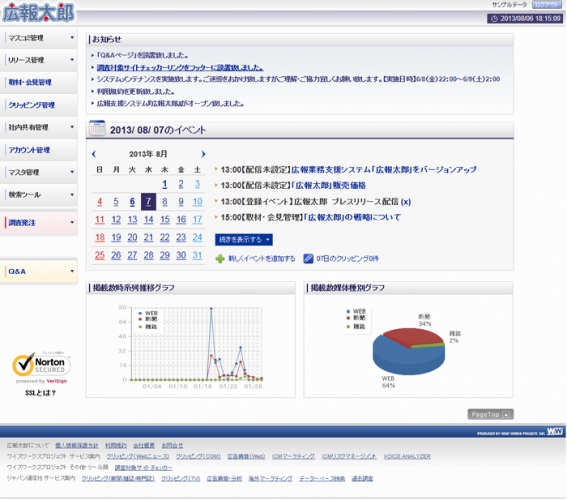This screenshot has height=500, width=567.
Task: Click the 広報太郎 logo at top left
Action: [38, 13]
